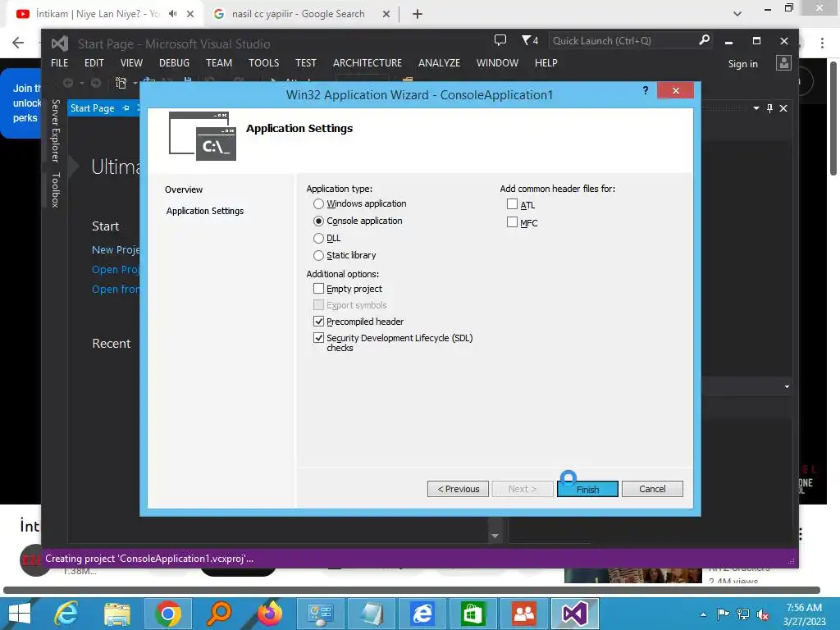Viewport: 840px width, 630px height.
Task: Open panel window position dropdown arrow
Action: point(756,108)
